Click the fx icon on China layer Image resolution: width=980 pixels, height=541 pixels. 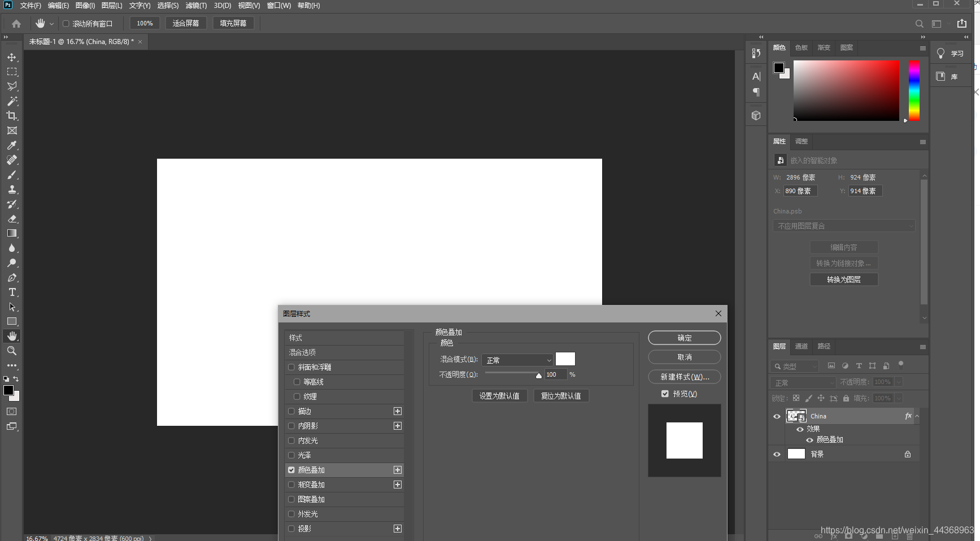click(x=908, y=416)
